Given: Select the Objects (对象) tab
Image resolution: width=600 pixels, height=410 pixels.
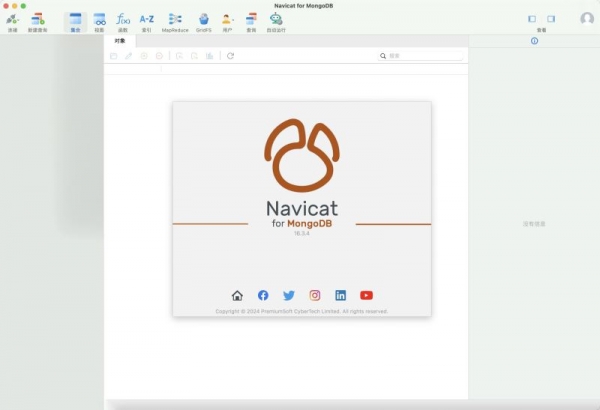Looking at the screenshot, I should 120,41.
